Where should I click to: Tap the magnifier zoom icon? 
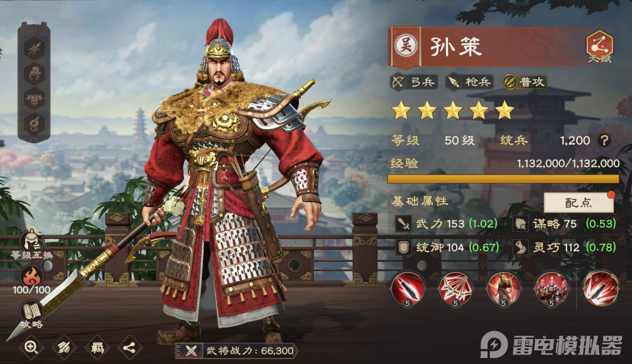click(31, 348)
